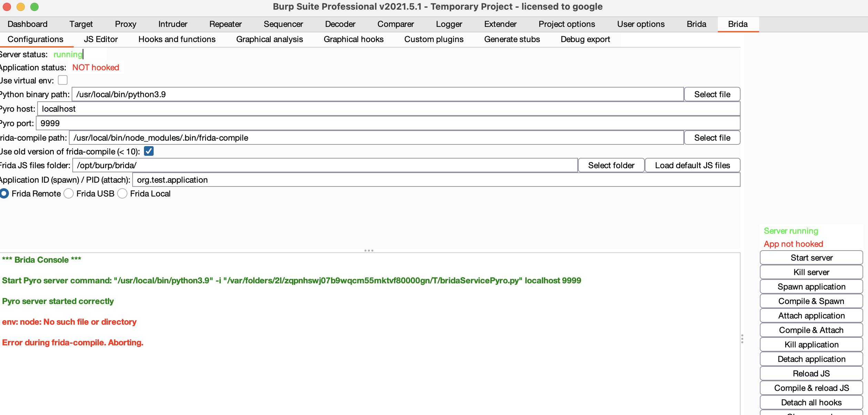The image size is (868, 415).
Task: Click the Kill server button
Action: 811,272
